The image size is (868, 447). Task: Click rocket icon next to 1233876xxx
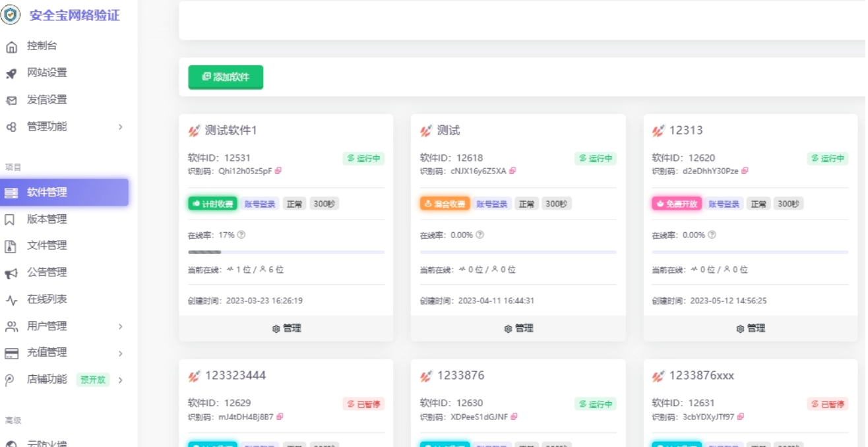[x=658, y=376]
